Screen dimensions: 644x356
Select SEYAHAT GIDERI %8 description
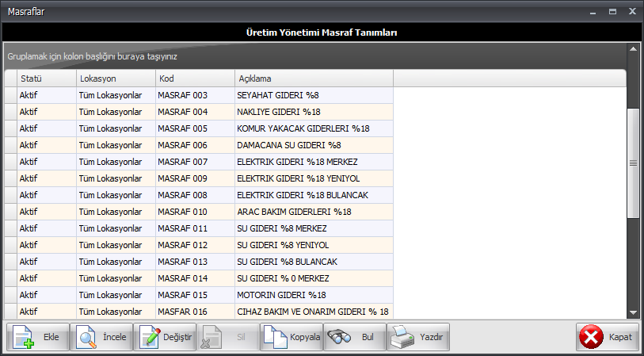314,95
